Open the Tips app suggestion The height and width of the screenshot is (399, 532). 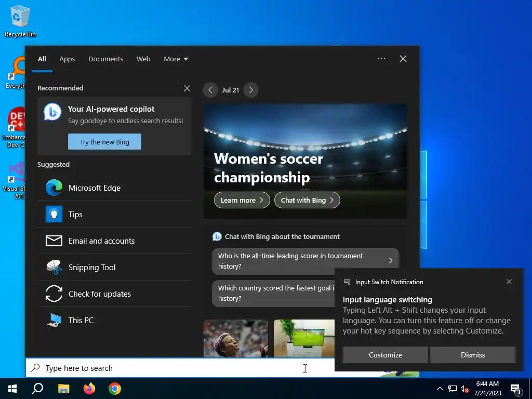(x=115, y=214)
